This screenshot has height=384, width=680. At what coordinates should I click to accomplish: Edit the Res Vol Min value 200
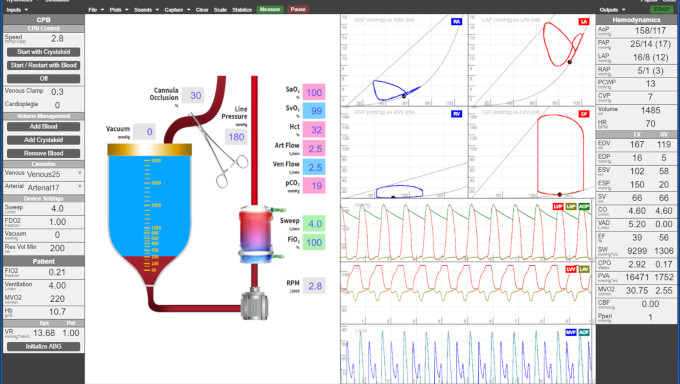pos(57,248)
